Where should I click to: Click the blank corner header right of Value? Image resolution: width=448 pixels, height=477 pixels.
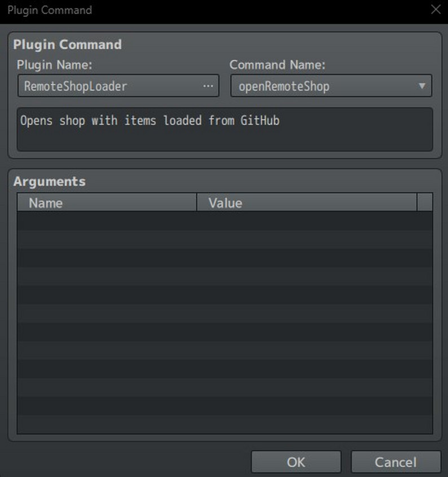coord(424,203)
